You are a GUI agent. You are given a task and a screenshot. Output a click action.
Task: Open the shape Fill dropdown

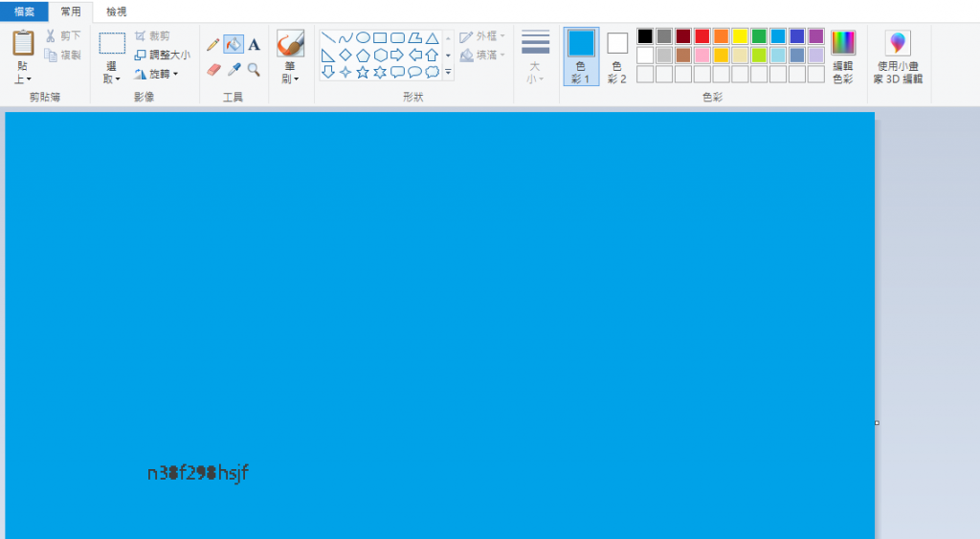(x=482, y=55)
